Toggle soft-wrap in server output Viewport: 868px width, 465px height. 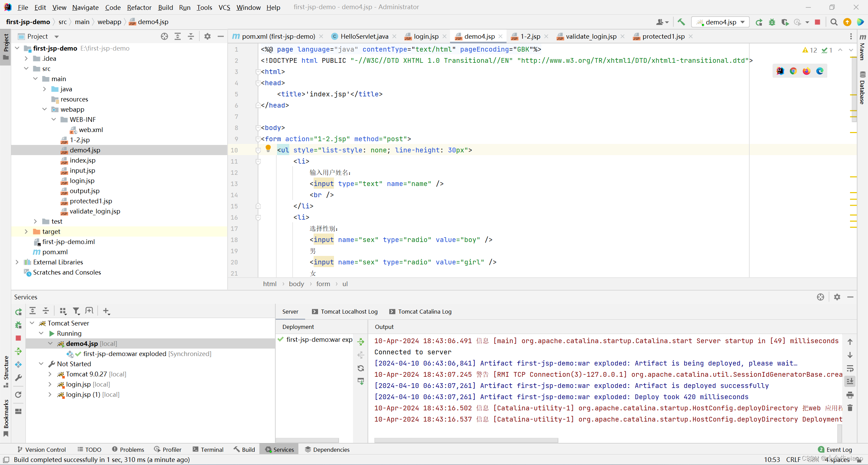(850, 368)
